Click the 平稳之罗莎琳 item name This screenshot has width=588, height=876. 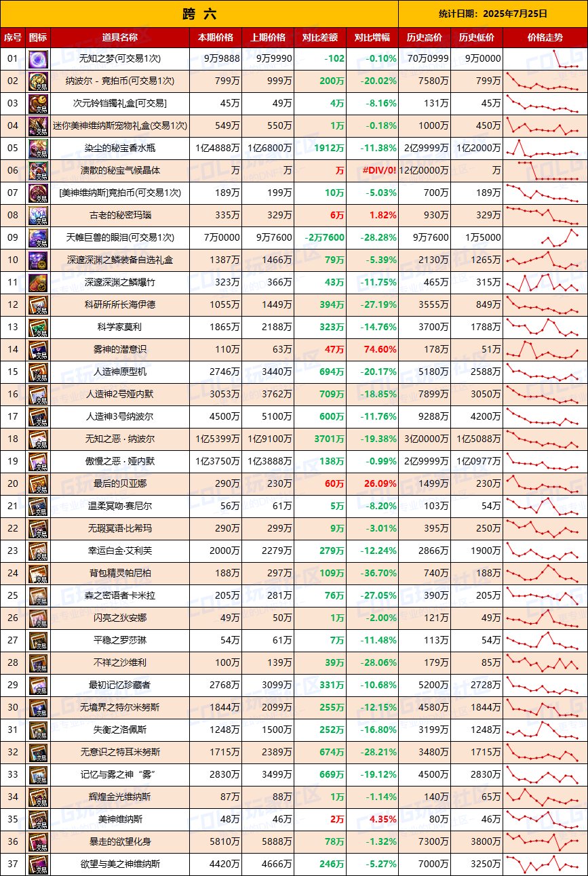click(119, 641)
